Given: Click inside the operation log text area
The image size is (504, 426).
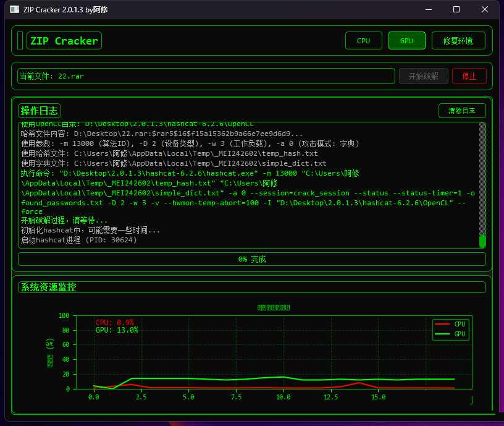Looking at the screenshot, I should (x=247, y=185).
